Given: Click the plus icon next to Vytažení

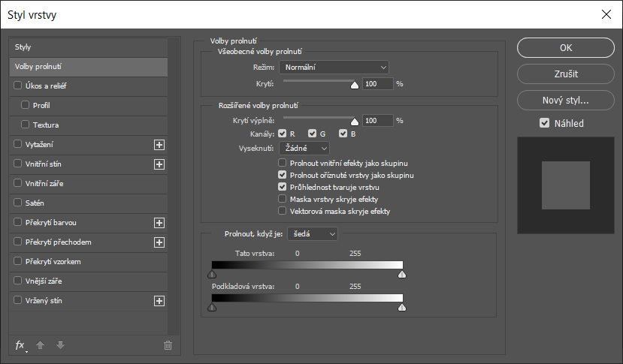Looking at the screenshot, I should [x=159, y=145].
